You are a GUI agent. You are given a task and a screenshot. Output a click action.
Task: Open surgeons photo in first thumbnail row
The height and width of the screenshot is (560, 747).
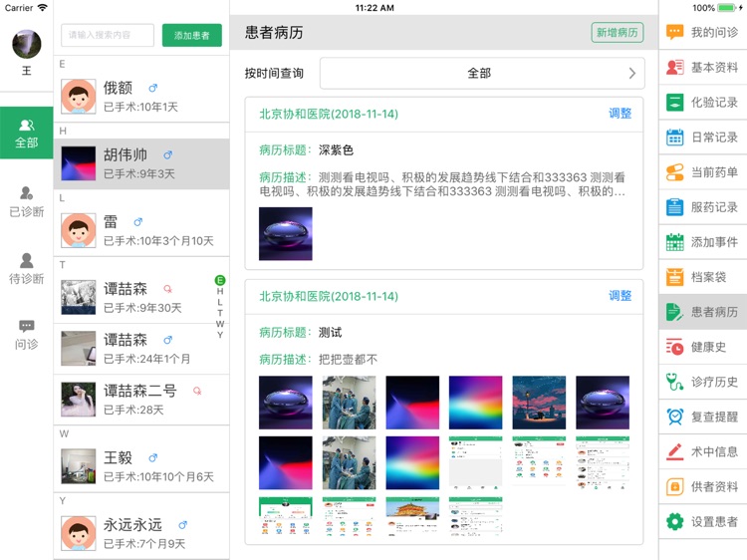click(349, 403)
